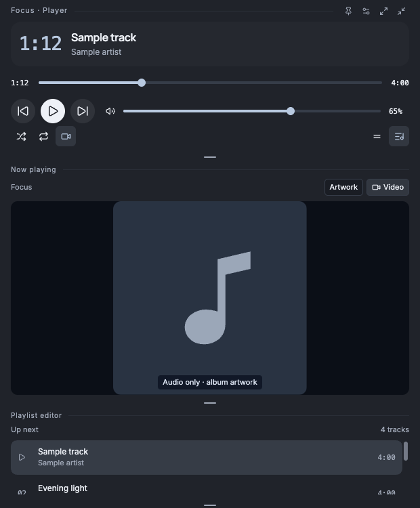
Task: Click the Playlist editor section heading
Action: coord(36,415)
